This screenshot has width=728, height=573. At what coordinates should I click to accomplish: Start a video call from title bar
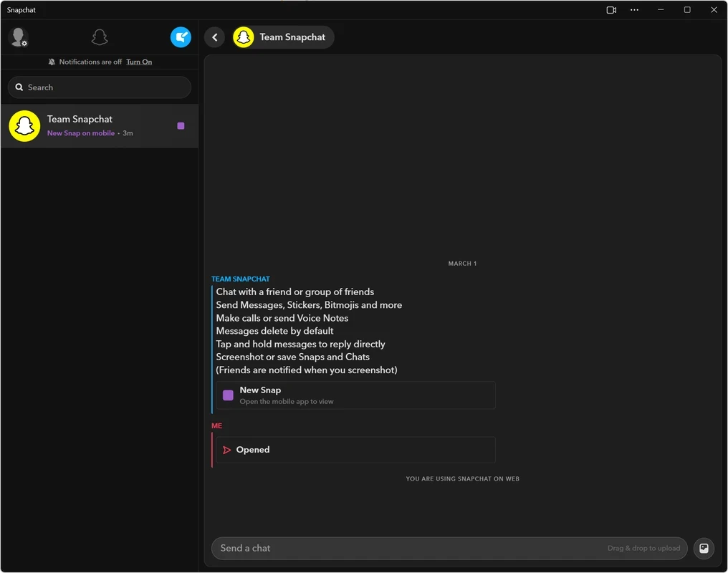[x=611, y=10]
